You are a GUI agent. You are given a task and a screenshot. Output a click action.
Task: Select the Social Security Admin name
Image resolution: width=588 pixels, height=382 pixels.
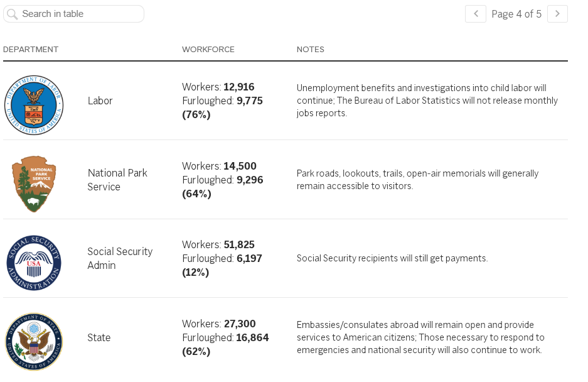(120, 258)
